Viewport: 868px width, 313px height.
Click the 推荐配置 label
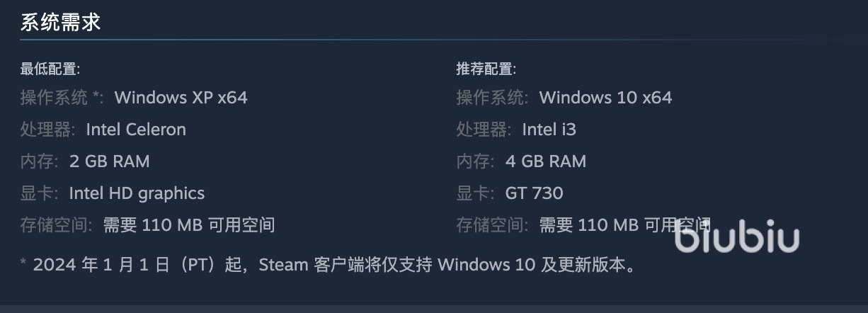486,69
